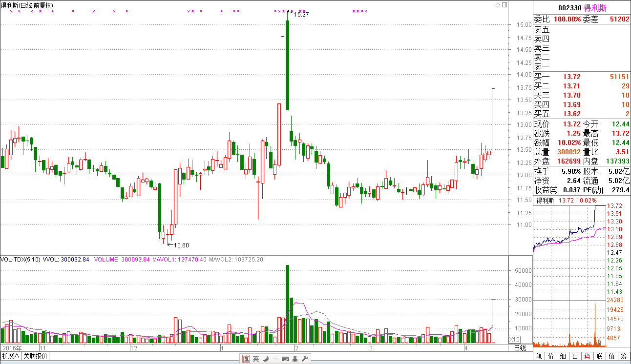This screenshot has width=631, height=364.
Task: Click the latest limit-up candlestick at 13.72
Action: [x=493, y=121]
